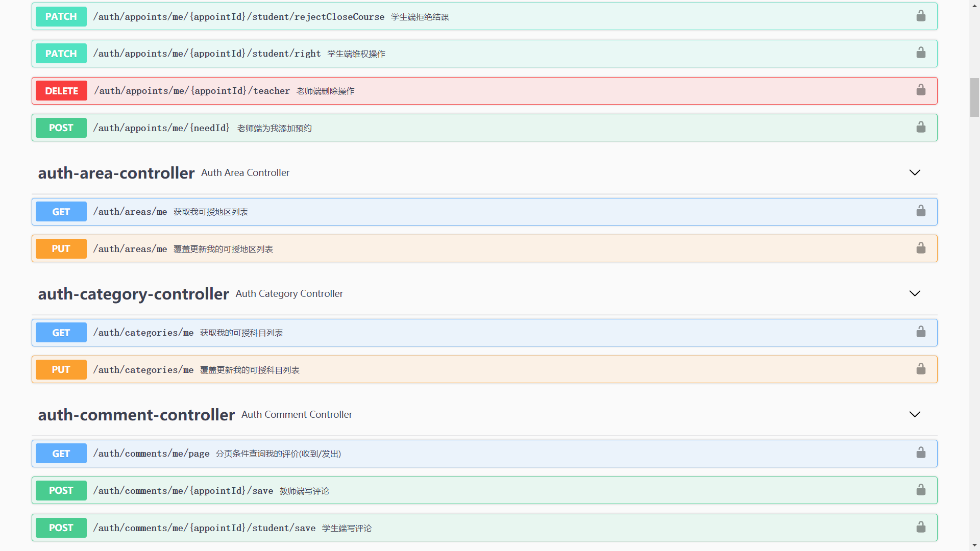The height and width of the screenshot is (551, 980).
Task: Click the auth-comment-controller heading link
Action: click(x=136, y=415)
